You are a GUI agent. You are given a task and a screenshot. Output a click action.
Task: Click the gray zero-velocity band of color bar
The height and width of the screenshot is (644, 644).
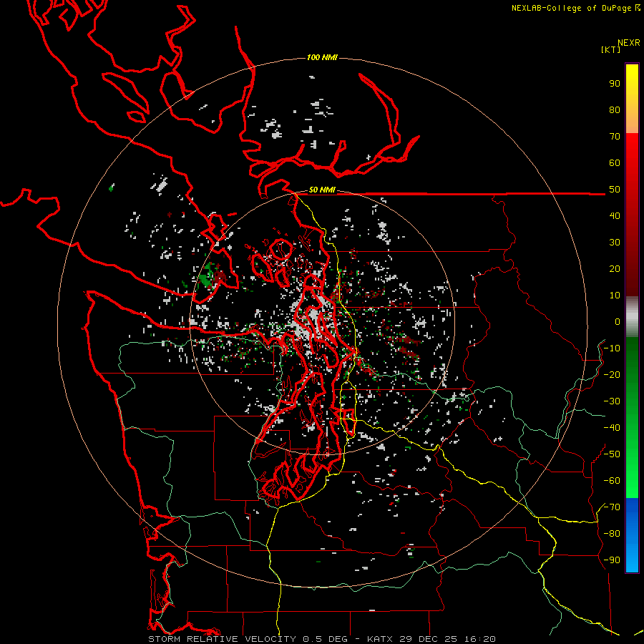click(632, 316)
